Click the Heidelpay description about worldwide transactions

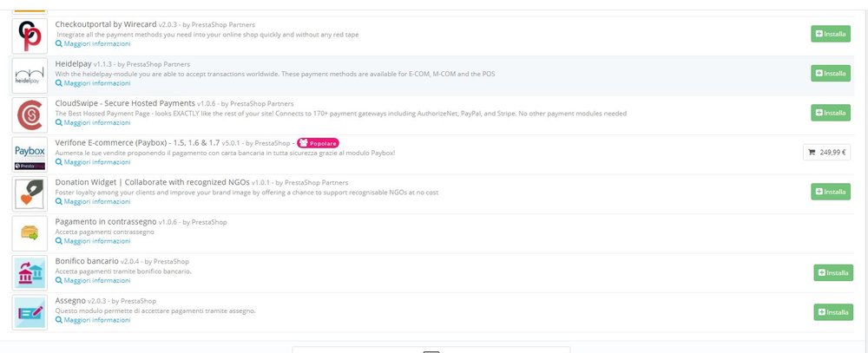coord(275,74)
